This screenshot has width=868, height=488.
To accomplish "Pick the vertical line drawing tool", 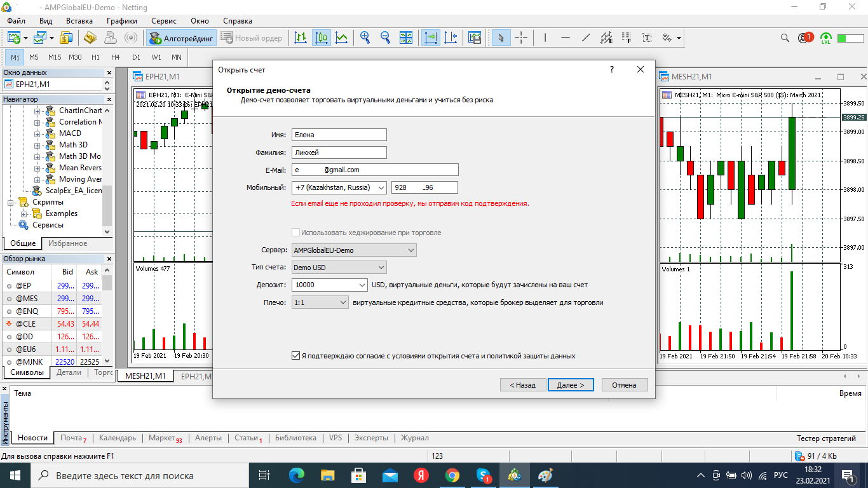I will 545,38.
